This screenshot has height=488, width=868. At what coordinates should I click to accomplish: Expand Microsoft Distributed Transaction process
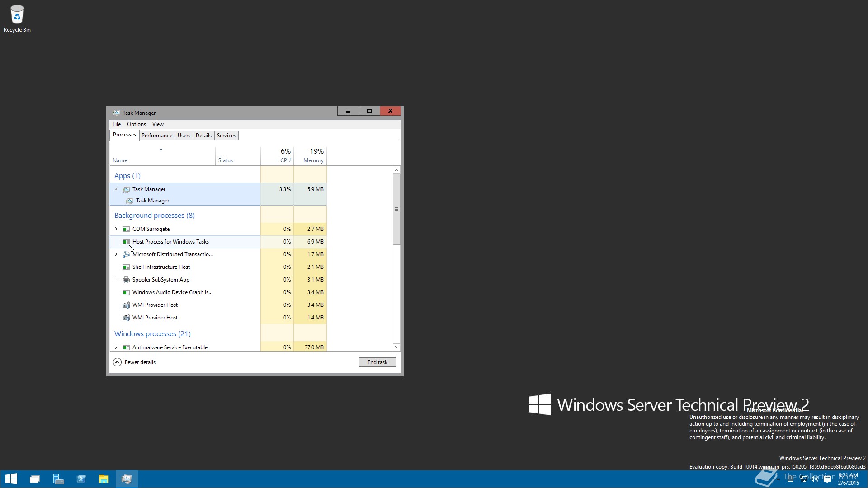point(116,254)
